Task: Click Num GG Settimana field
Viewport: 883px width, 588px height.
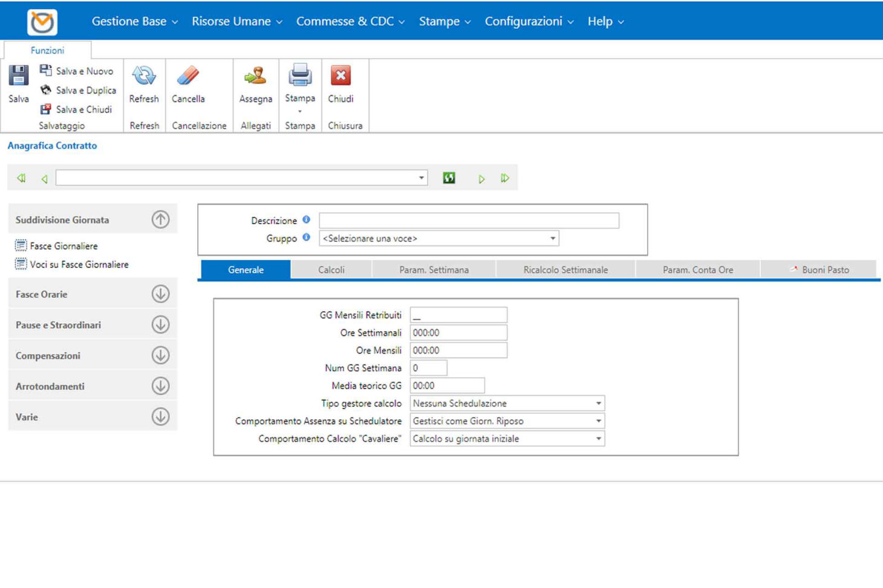Action: click(x=428, y=367)
